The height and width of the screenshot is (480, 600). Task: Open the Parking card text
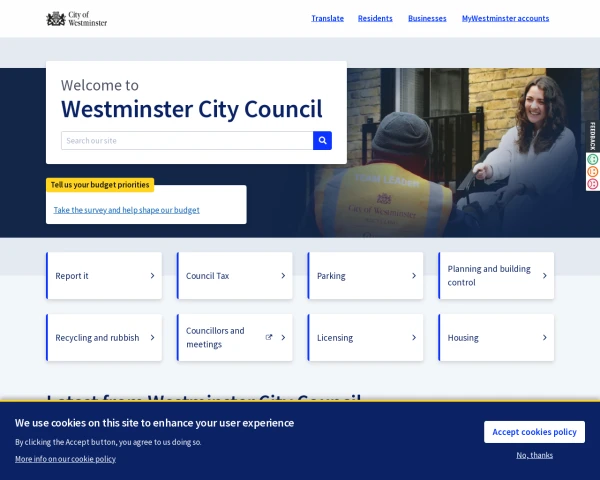point(331,276)
